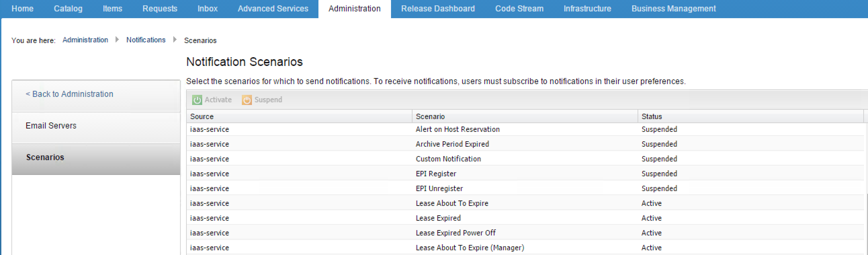Select the Alert on Host Reservation row
The width and height of the screenshot is (868, 255).
click(457, 130)
